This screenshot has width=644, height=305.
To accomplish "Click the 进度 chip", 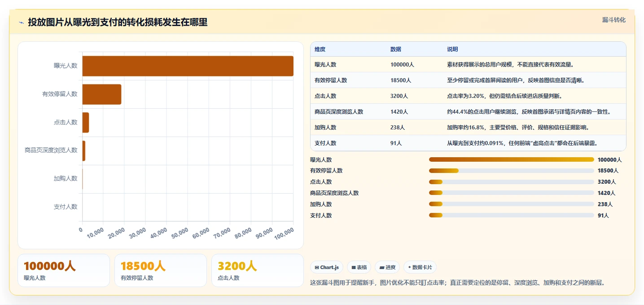I will (x=387, y=267).
